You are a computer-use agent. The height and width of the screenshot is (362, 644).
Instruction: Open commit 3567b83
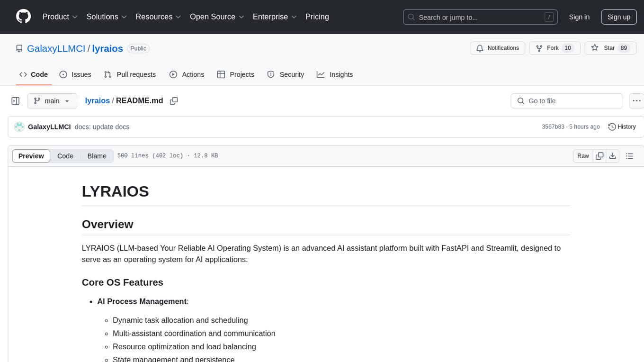point(553,127)
